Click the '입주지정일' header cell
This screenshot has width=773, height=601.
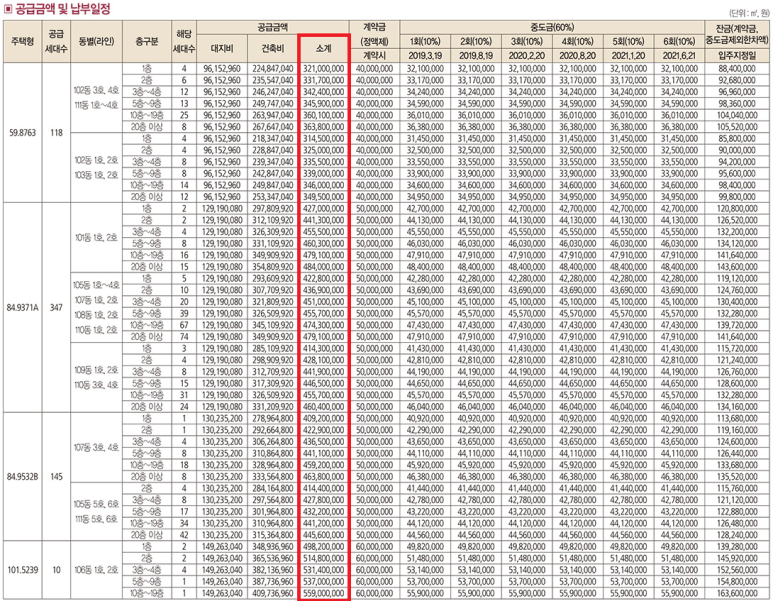(737, 56)
